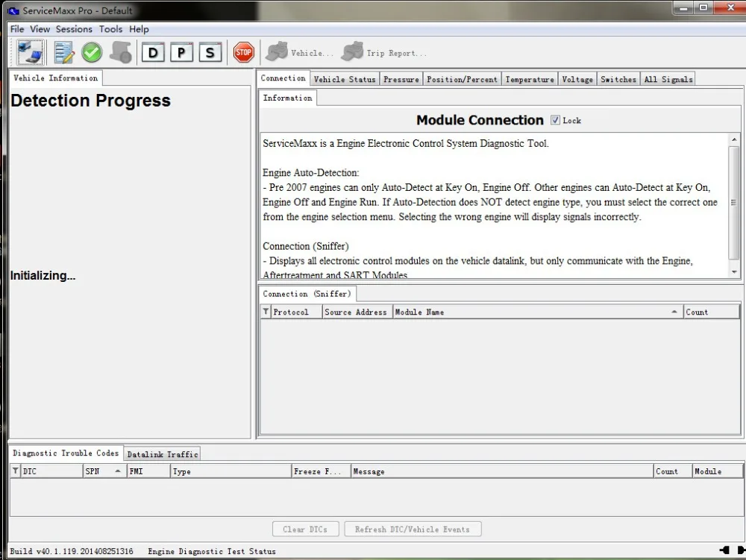Open the View menu

tap(40, 29)
